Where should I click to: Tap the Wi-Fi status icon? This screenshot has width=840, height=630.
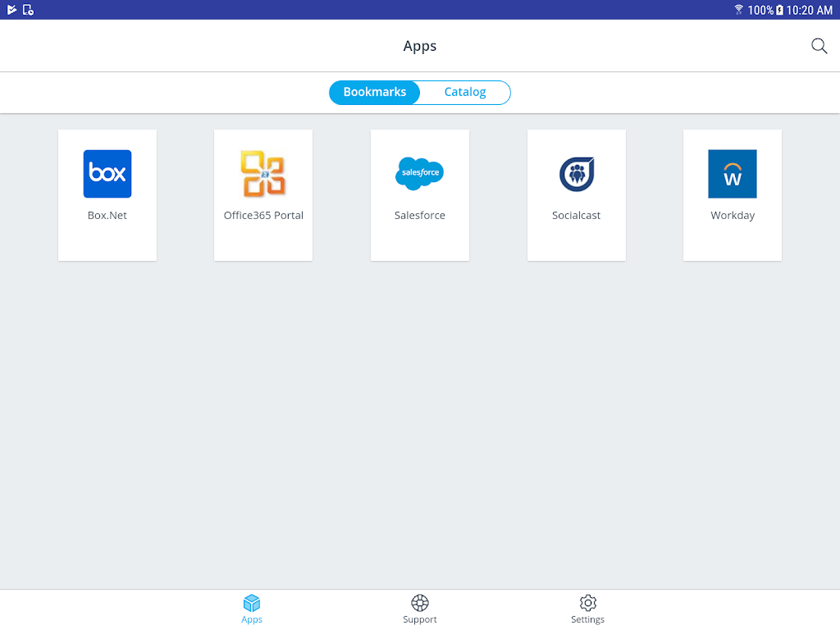pyautogui.click(x=739, y=10)
